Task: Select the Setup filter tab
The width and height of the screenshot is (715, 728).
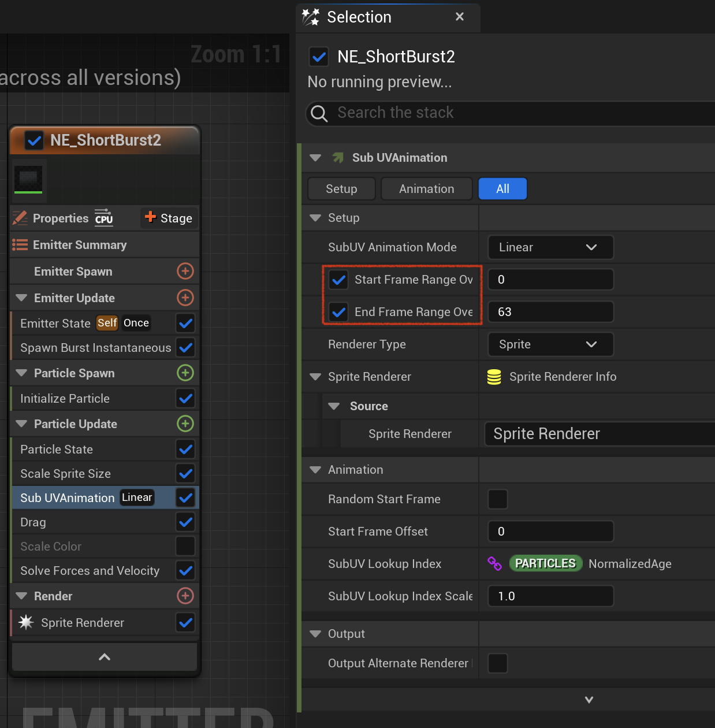Action: (341, 189)
